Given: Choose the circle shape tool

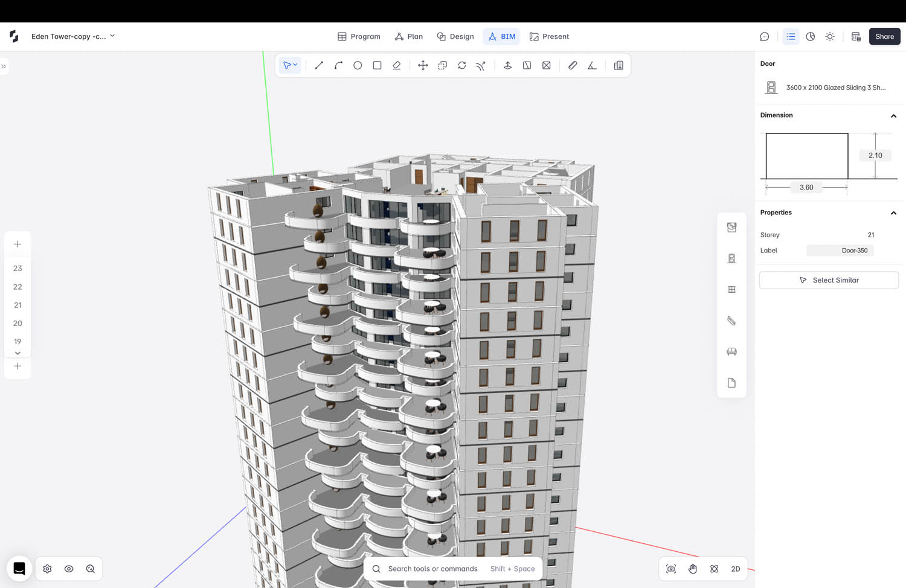Looking at the screenshot, I should (358, 65).
